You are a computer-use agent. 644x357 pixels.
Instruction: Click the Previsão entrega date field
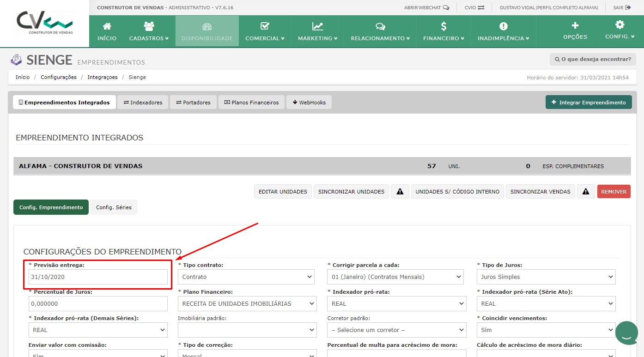tap(98, 277)
